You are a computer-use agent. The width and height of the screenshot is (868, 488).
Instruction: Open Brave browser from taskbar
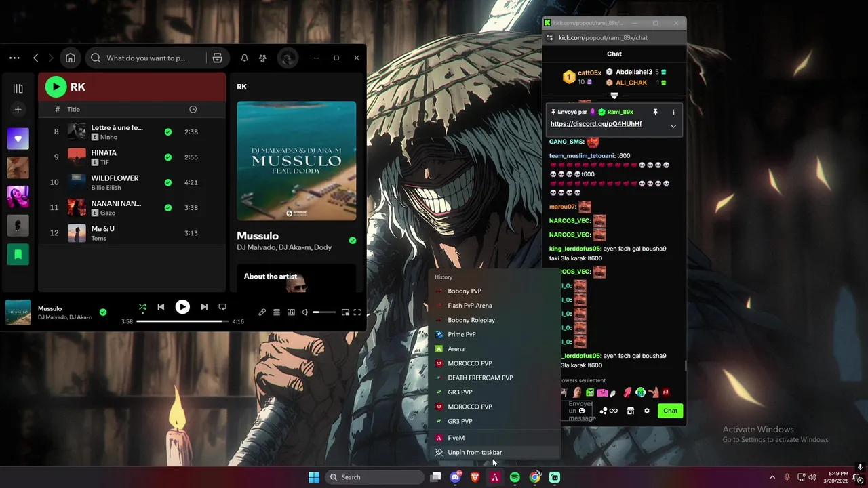(475, 477)
